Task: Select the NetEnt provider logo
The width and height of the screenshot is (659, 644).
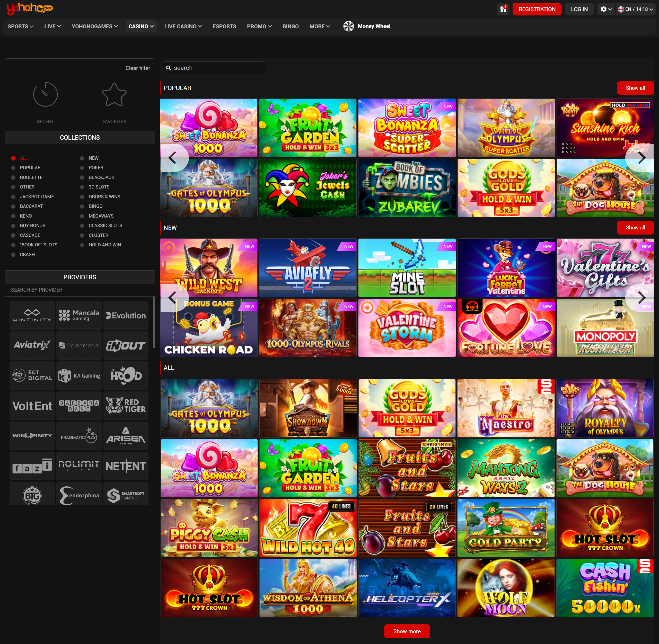Action: tap(126, 466)
